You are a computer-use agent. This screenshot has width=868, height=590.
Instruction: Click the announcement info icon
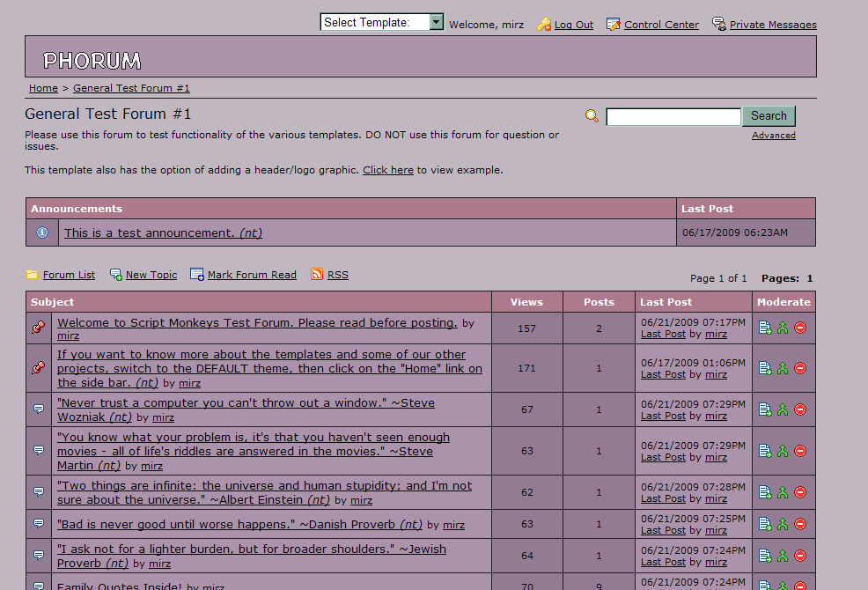(x=42, y=232)
